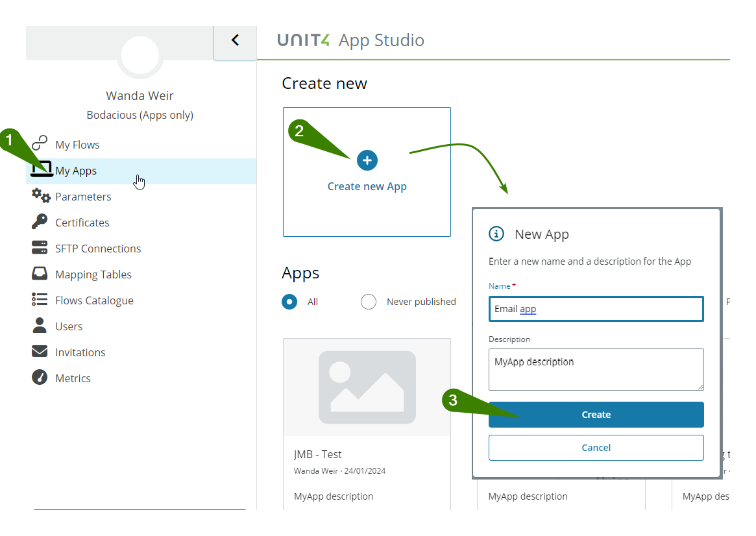Click the plus icon to create new App
Image resolution: width=756 pixels, height=536 pixels.
(x=367, y=160)
